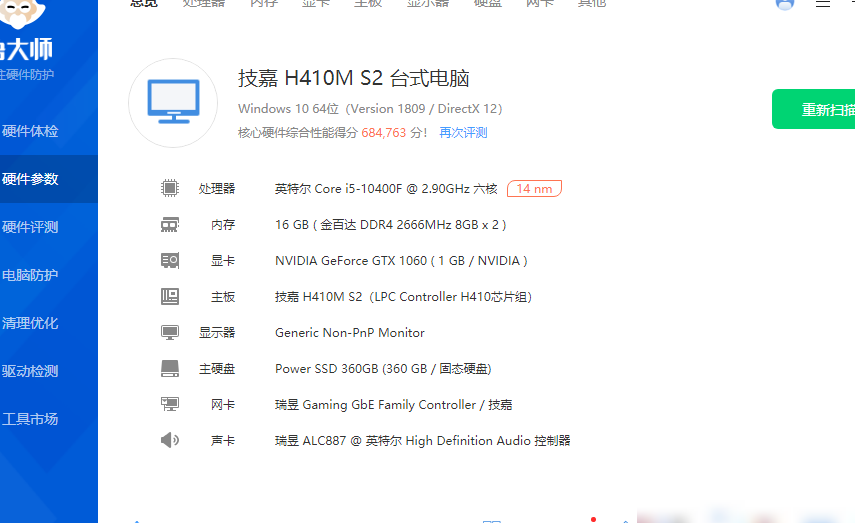Screen dimensions: 855x523
Task: Click the memory module icon
Action: pos(170,224)
